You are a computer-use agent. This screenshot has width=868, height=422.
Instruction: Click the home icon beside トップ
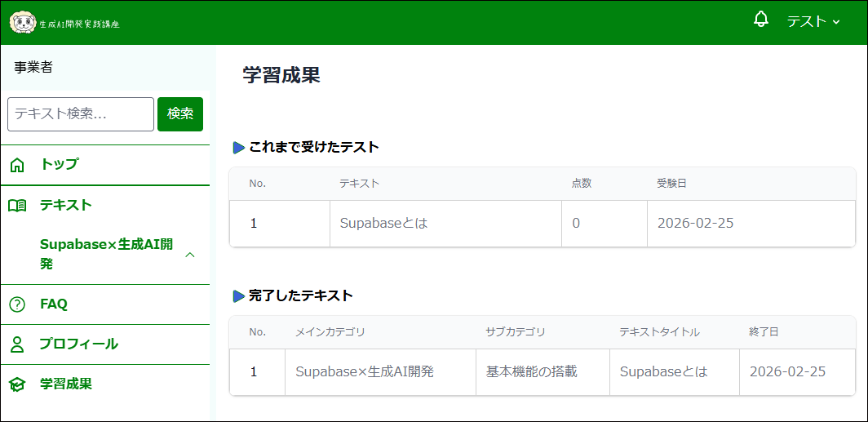17,165
